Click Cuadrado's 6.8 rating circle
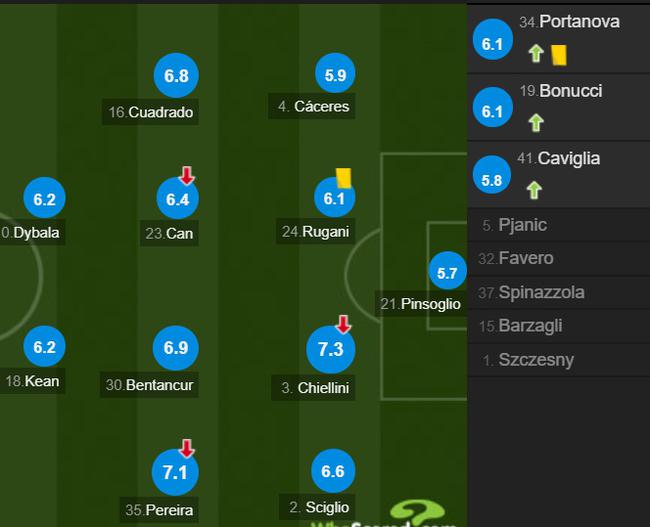The width and height of the screenshot is (650, 527). 176,75
